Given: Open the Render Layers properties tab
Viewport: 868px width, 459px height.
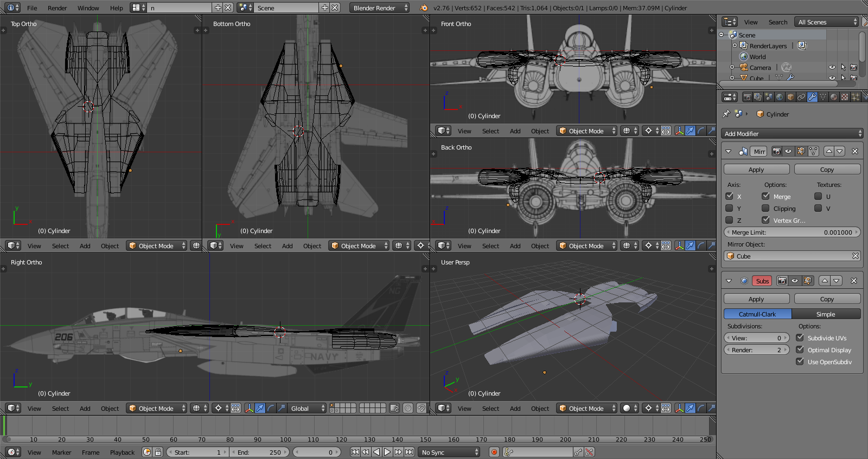Looking at the screenshot, I should [758, 97].
